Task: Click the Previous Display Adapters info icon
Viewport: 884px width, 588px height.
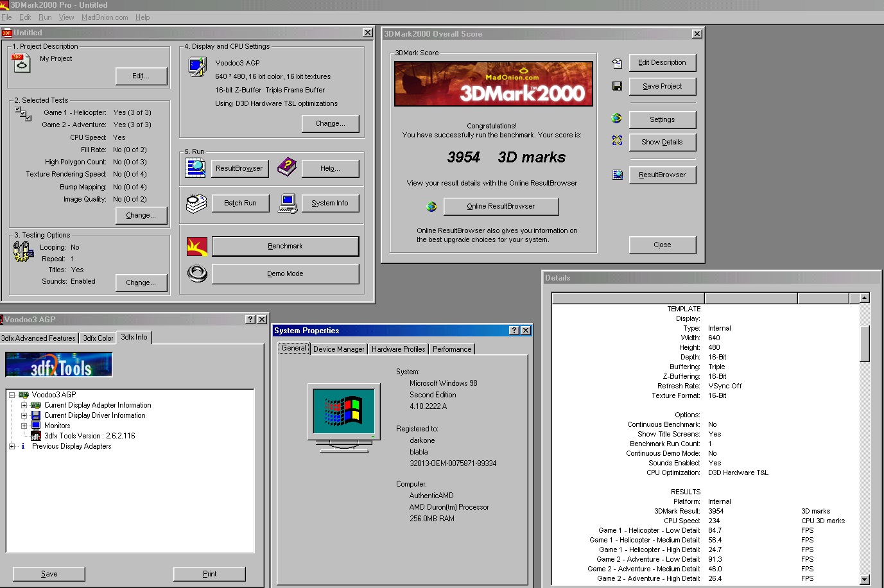Action: coord(23,446)
